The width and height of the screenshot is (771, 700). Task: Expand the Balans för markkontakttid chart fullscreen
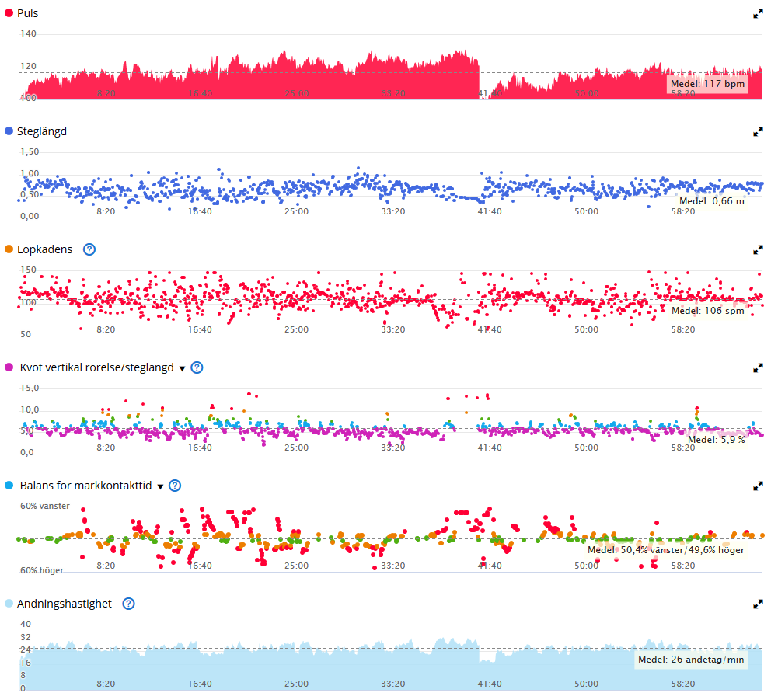click(x=758, y=486)
